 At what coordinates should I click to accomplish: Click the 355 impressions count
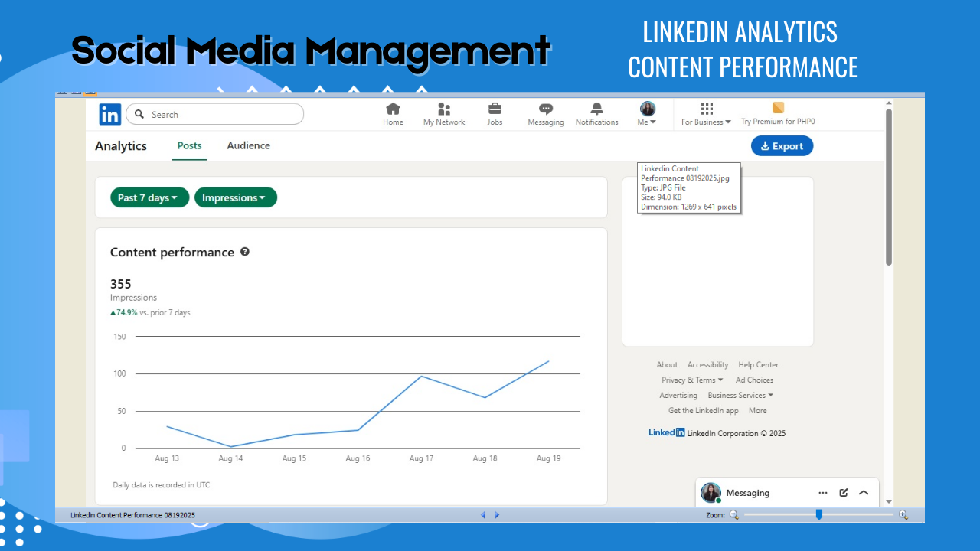pyautogui.click(x=121, y=284)
